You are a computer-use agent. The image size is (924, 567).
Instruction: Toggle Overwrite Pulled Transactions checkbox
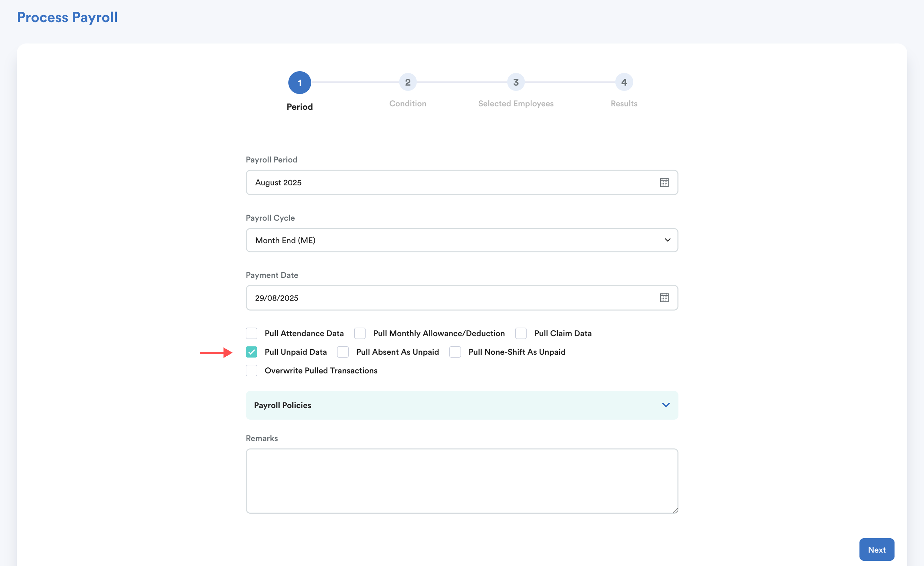(x=252, y=371)
